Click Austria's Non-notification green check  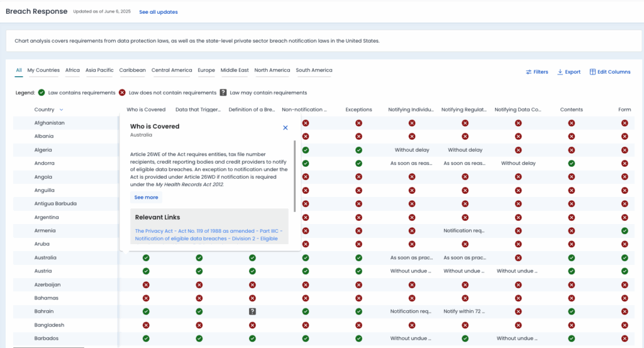[306, 271]
